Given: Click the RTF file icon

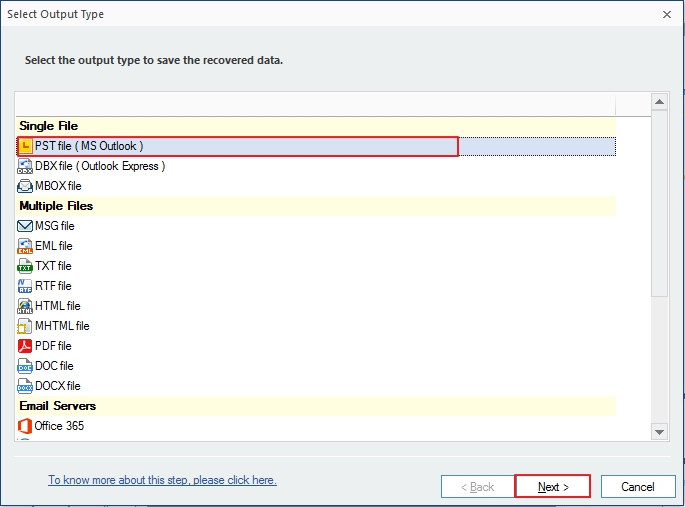Looking at the screenshot, I should click(25, 286).
